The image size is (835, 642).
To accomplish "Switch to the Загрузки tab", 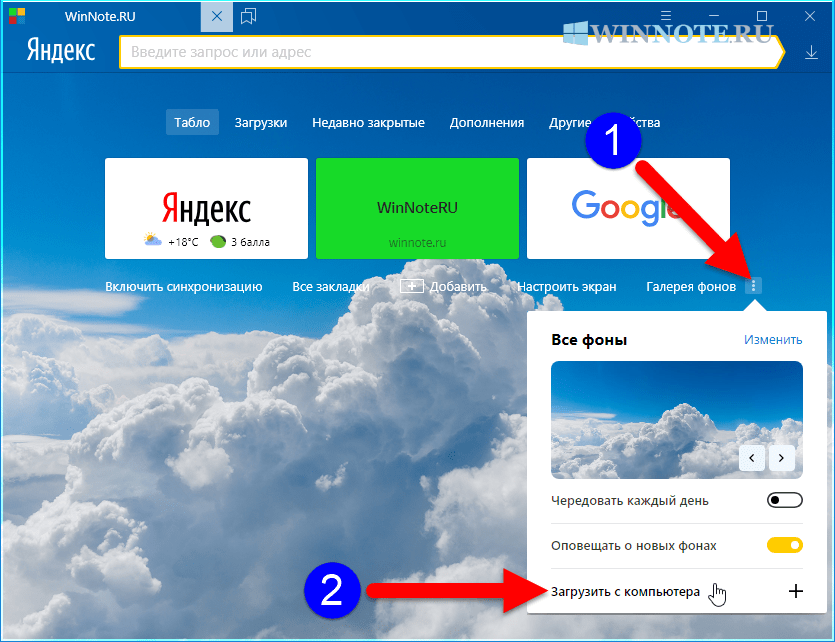I will [x=261, y=123].
